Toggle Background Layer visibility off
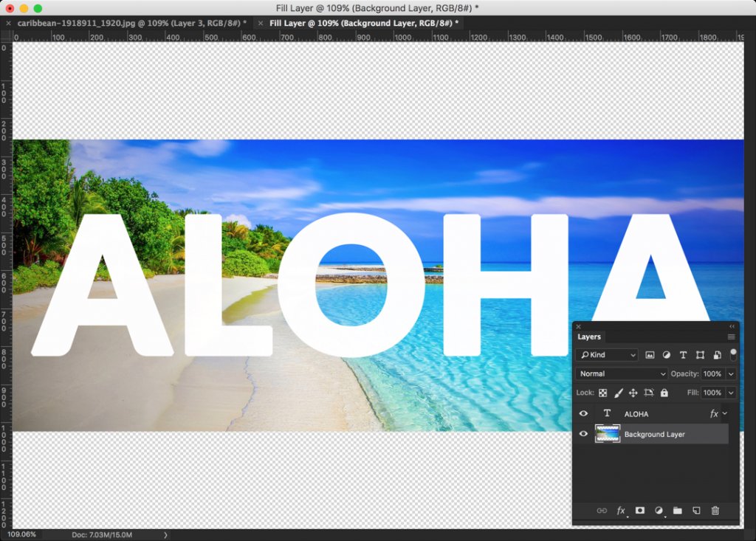 pyautogui.click(x=584, y=434)
